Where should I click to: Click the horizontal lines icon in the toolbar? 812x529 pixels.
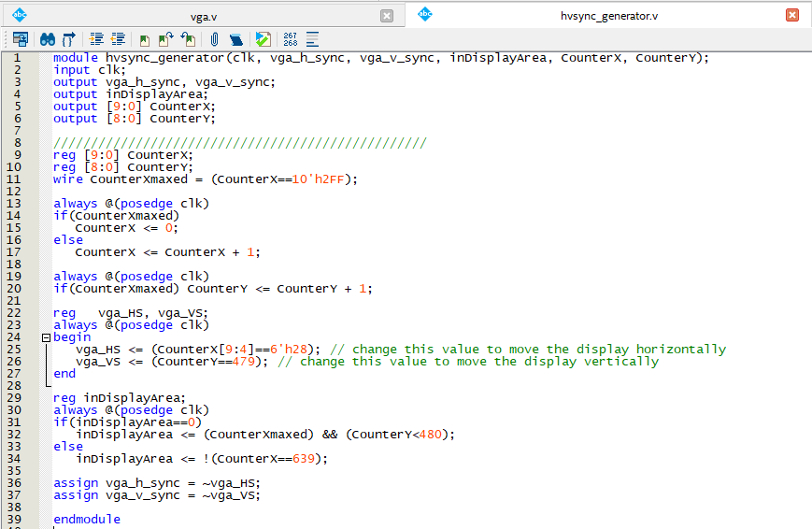click(312, 39)
